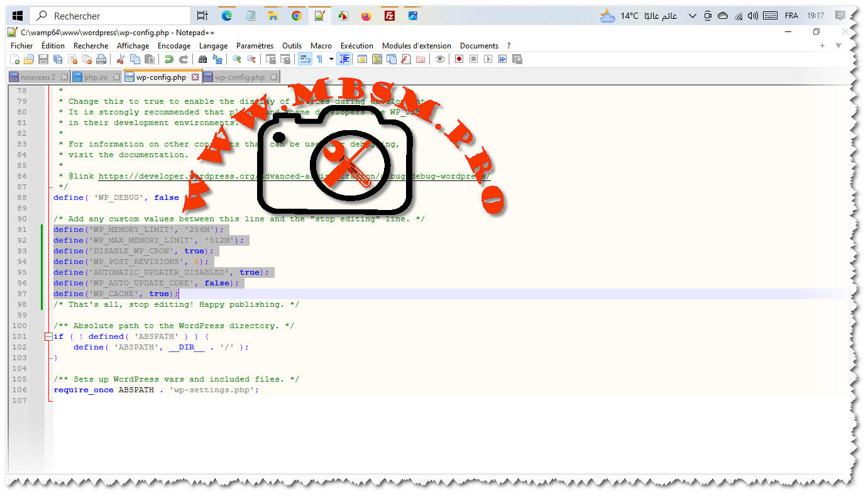Open the Macro menu
The width and height of the screenshot is (868, 496).
click(x=321, y=46)
